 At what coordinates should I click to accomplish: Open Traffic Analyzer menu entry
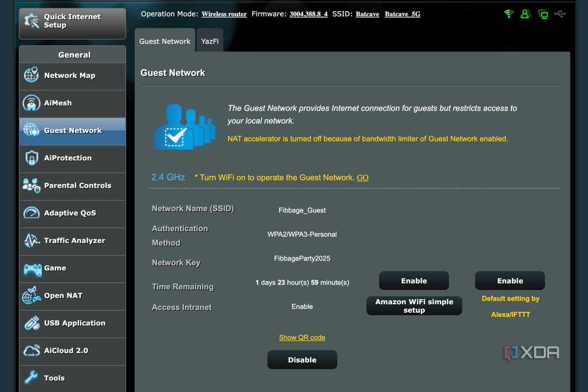tap(72, 241)
